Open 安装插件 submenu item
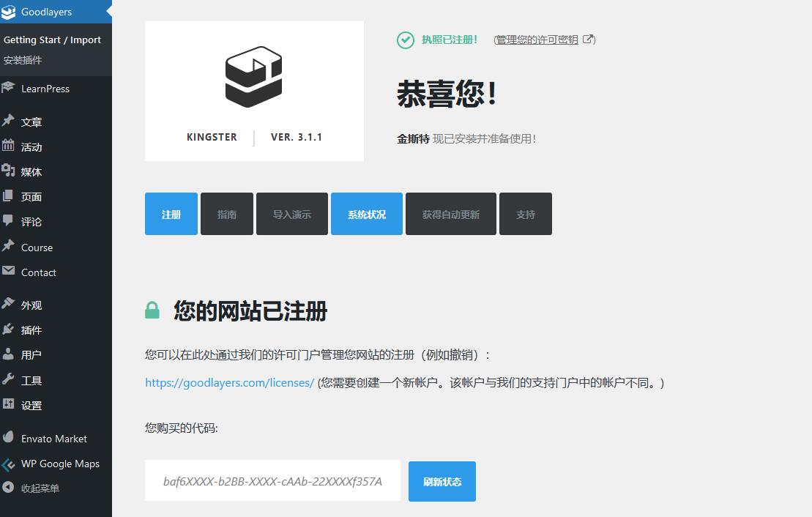This screenshot has height=517, width=812. pyautogui.click(x=23, y=60)
